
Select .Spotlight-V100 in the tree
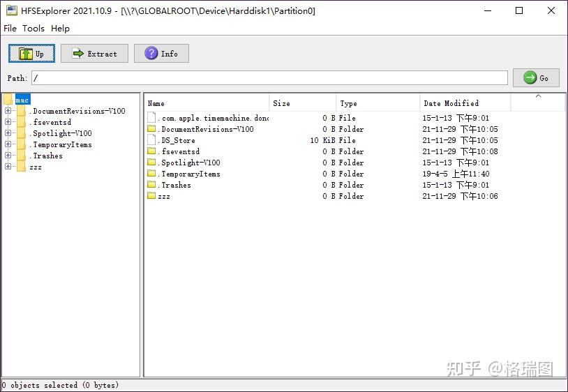[x=61, y=133]
